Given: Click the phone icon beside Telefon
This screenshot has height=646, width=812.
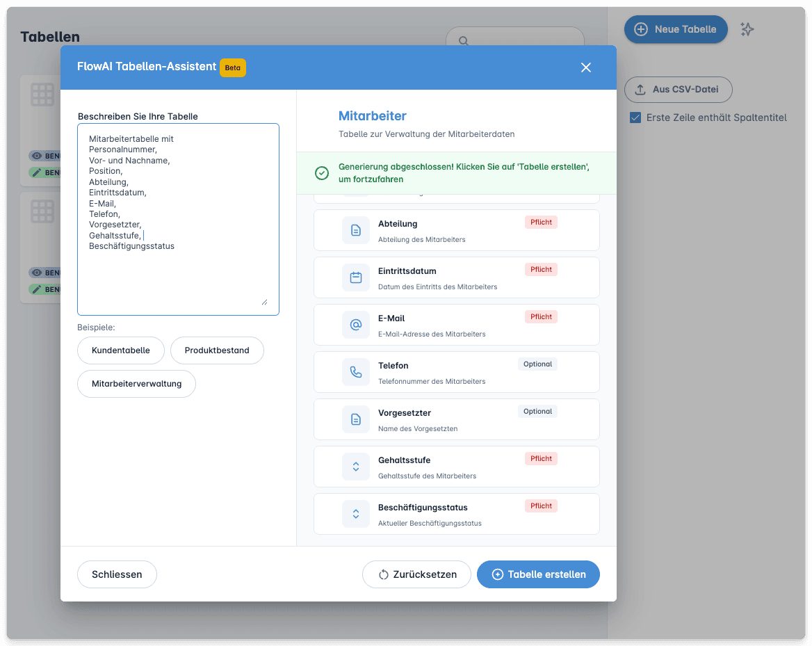Looking at the screenshot, I should [355, 371].
